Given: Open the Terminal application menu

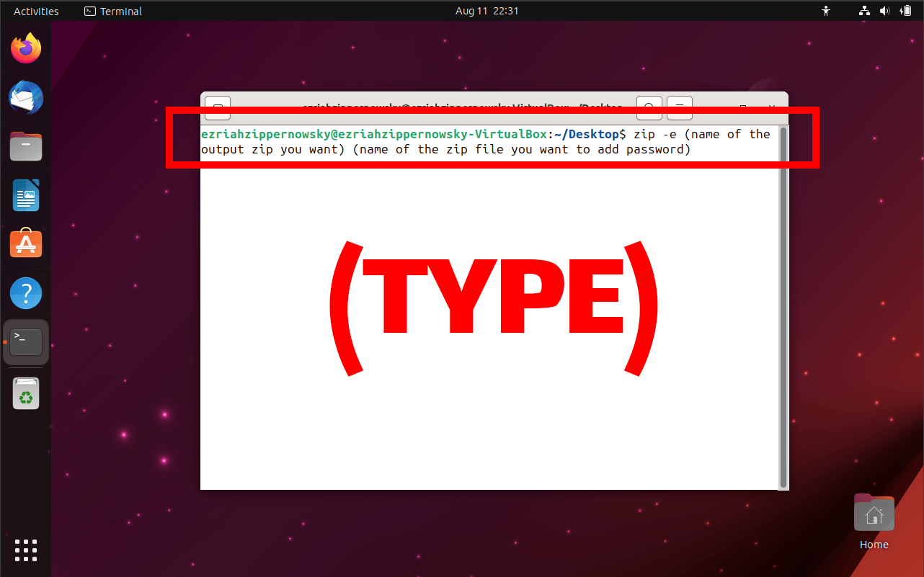Looking at the screenshot, I should 112,11.
